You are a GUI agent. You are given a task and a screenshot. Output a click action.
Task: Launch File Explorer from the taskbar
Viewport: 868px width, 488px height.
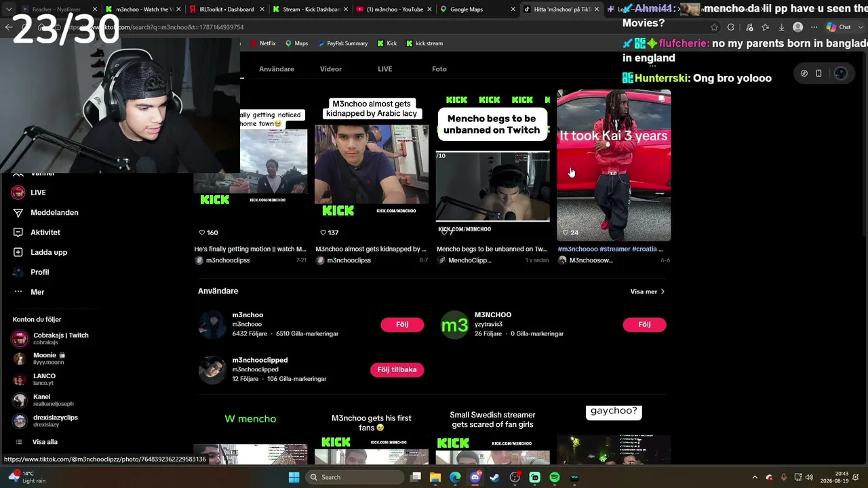[435, 477]
